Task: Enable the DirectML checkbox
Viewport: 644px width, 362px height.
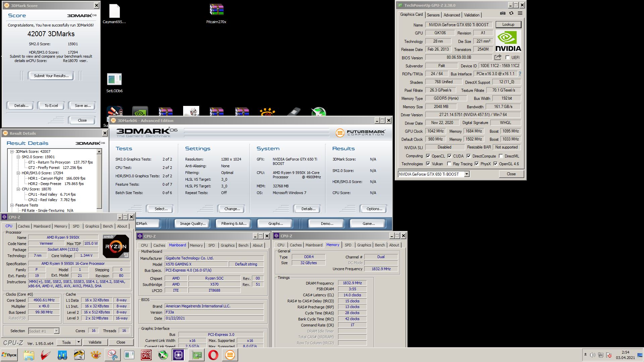Action: (501, 156)
